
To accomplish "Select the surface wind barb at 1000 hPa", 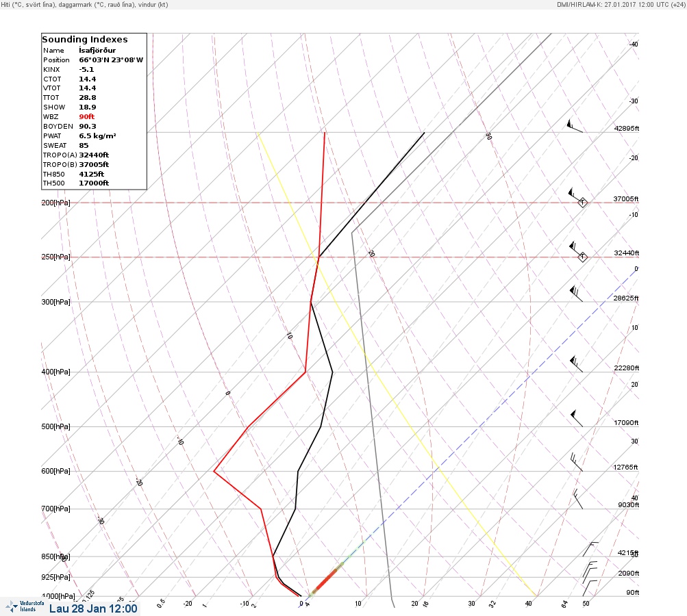I will [x=590, y=588].
